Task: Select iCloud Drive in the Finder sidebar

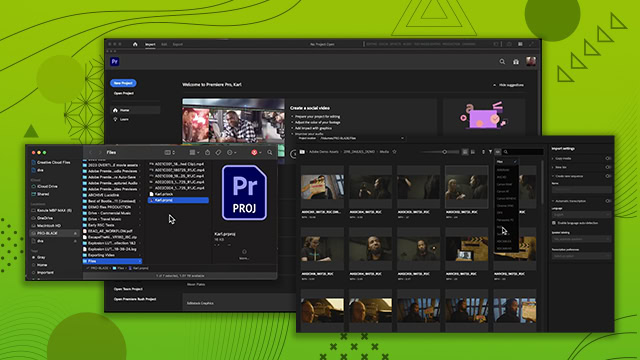Action: pos(45,187)
